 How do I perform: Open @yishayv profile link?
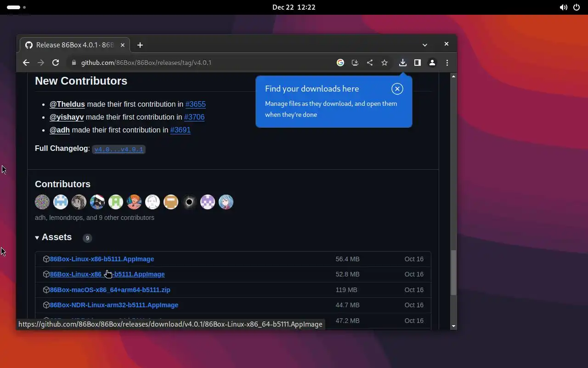pos(67,117)
